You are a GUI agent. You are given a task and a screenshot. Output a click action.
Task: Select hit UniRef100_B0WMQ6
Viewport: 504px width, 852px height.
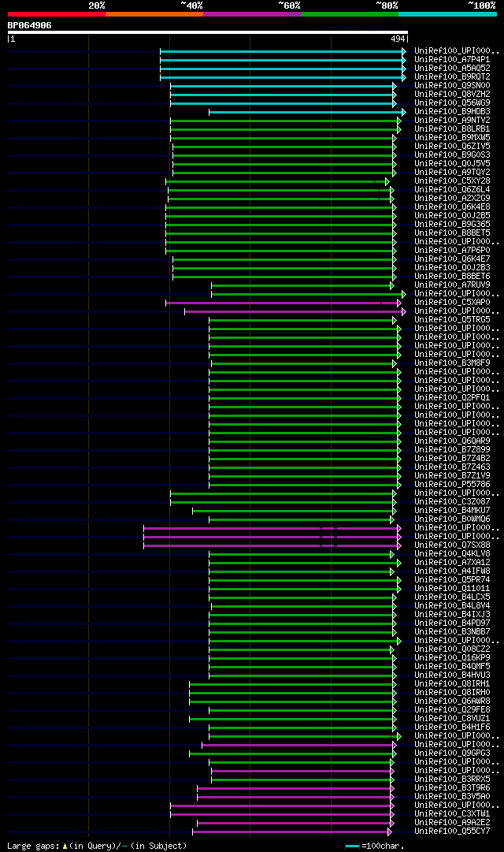click(452, 519)
